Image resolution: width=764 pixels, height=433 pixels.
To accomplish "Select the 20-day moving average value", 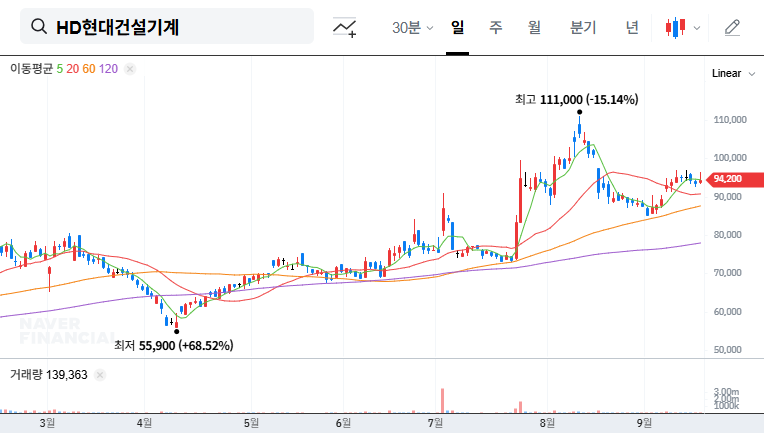I will (x=73, y=69).
